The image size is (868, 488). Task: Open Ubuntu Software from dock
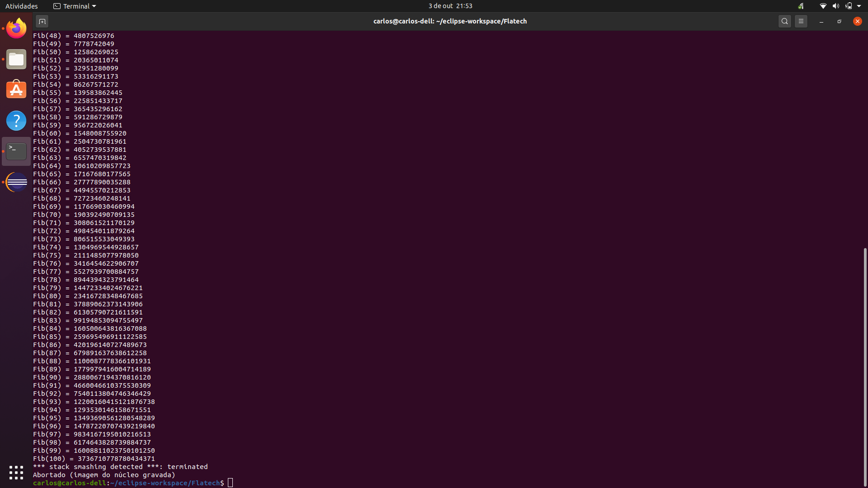click(16, 90)
